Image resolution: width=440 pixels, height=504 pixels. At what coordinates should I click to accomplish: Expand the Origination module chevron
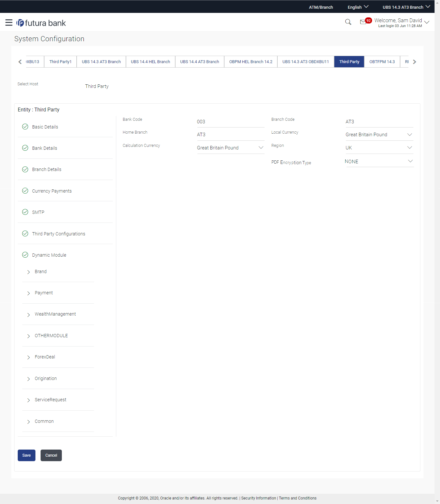[x=28, y=379]
